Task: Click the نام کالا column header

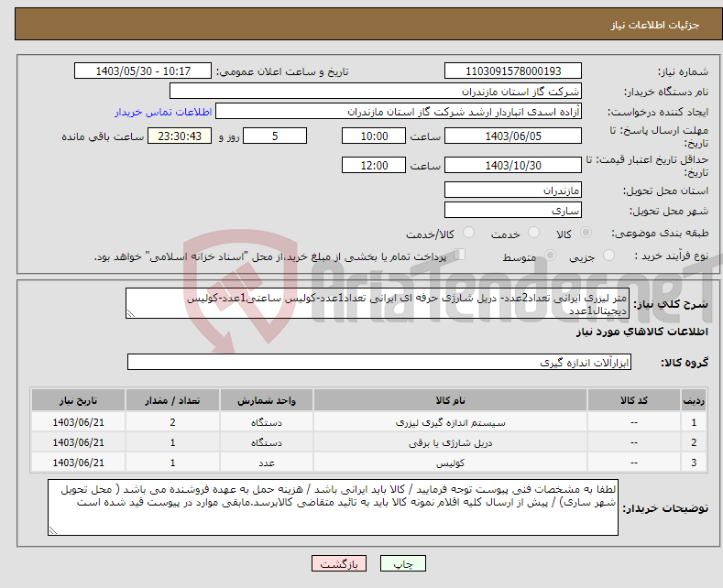Action: coord(450,400)
